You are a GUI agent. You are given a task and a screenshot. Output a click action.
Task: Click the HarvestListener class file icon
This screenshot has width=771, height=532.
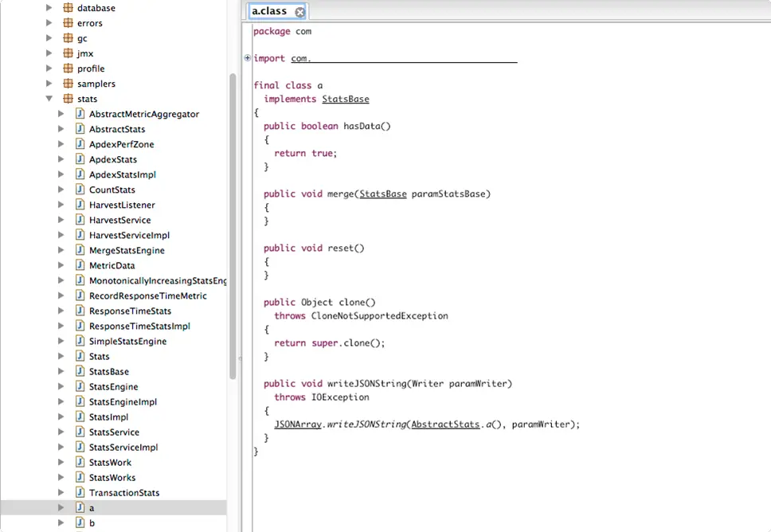coord(80,205)
